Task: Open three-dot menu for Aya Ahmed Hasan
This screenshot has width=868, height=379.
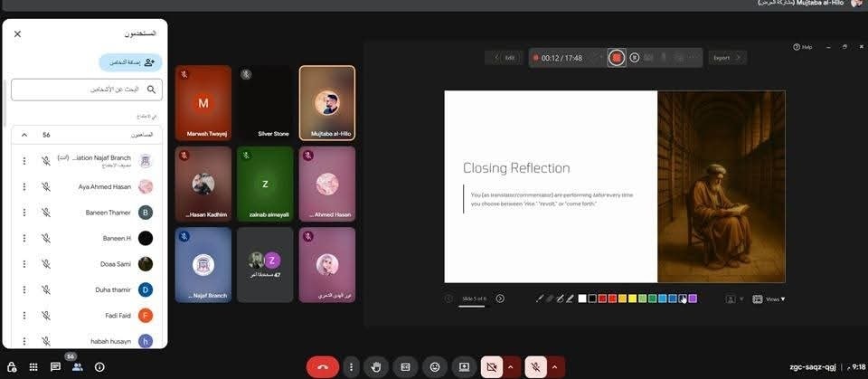Action: [24, 187]
